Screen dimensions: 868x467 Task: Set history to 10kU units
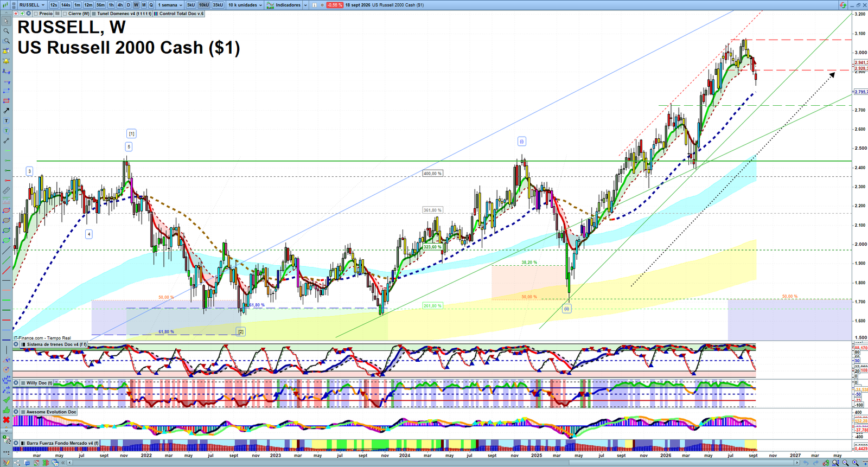click(x=203, y=5)
